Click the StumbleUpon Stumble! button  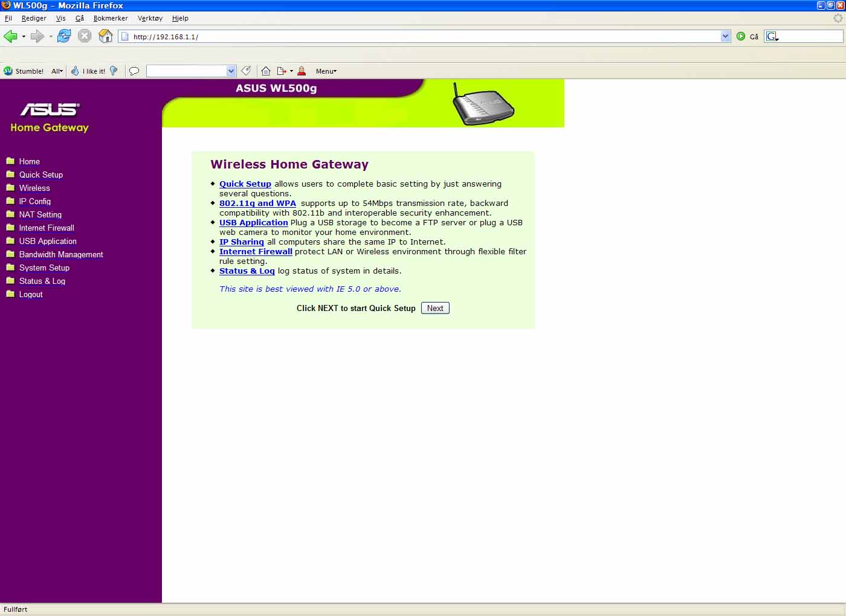[24, 71]
